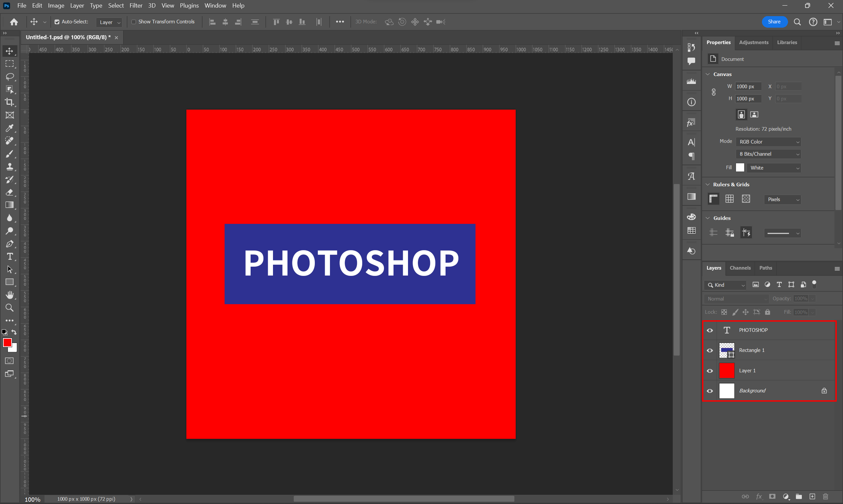
Task: Enable Show Transform Controls checkbox
Action: point(134,22)
